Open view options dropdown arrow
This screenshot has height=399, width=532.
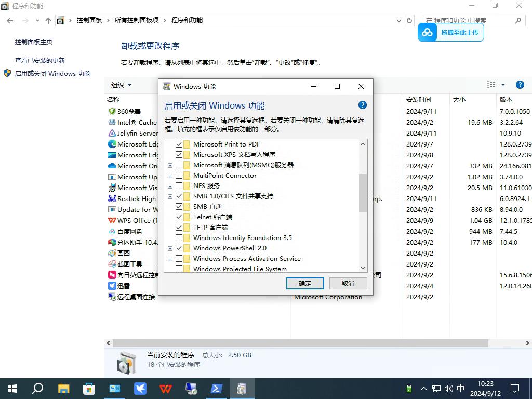click(503, 85)
